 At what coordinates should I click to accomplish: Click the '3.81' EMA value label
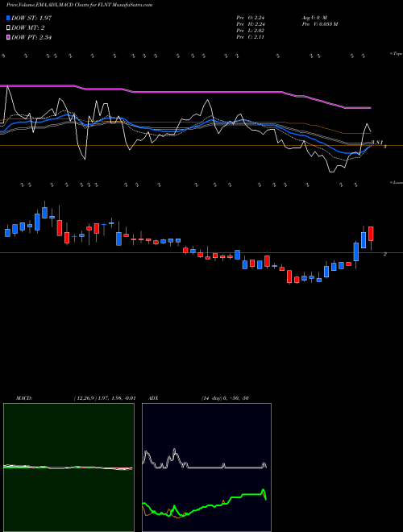click(377, 142)
